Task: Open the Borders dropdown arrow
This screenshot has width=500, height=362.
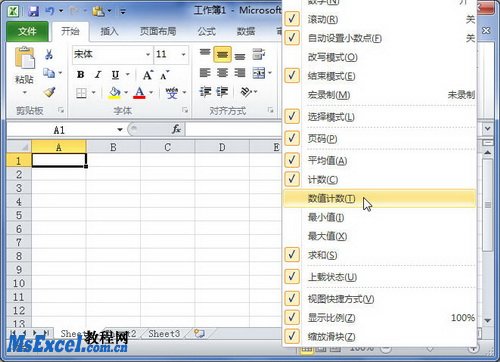Action: click(x=93, y=93)
